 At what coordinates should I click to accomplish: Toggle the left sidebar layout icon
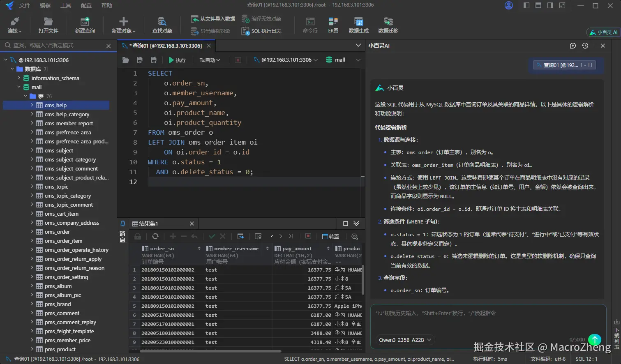click(x=526, y=5)
